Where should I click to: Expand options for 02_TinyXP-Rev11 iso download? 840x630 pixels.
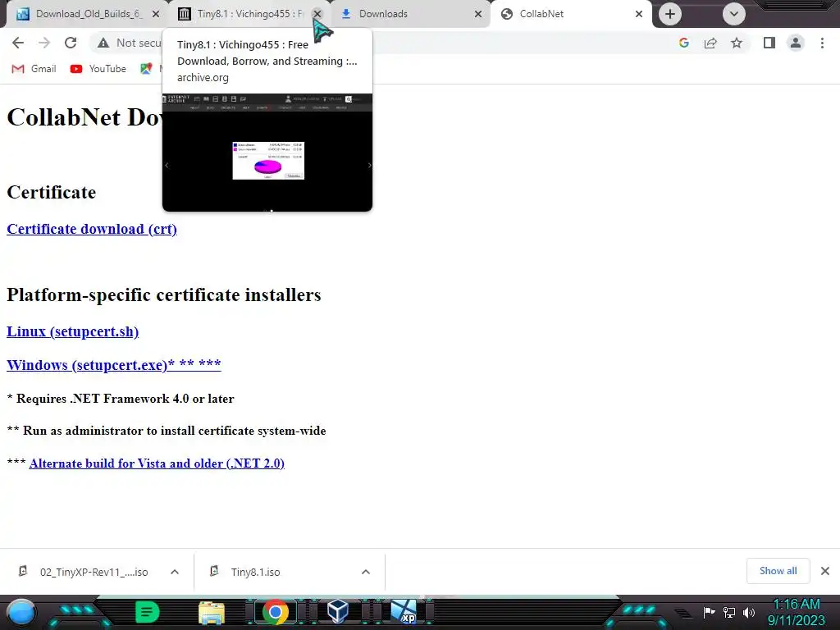pyautogui.click(x=175, y=572)
